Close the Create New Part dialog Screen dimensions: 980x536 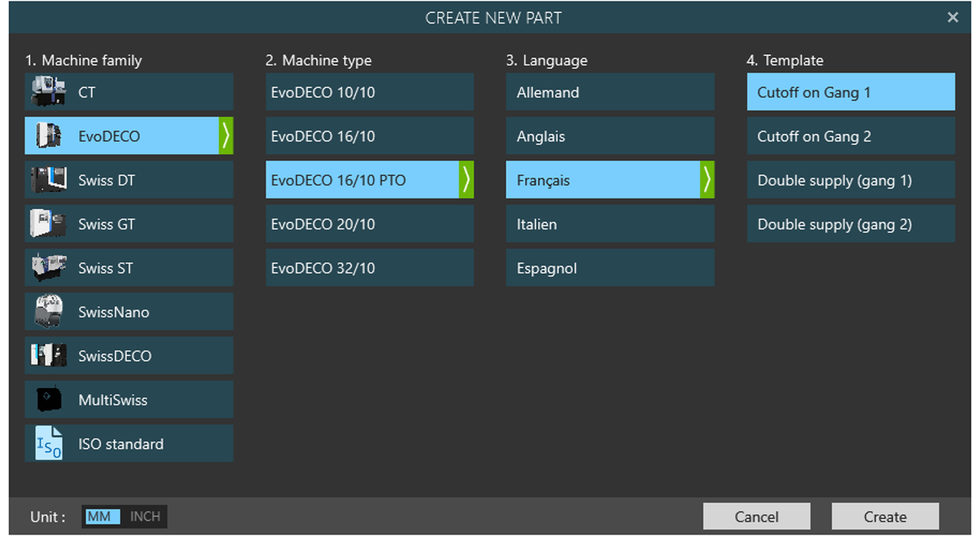coord(952,18)
